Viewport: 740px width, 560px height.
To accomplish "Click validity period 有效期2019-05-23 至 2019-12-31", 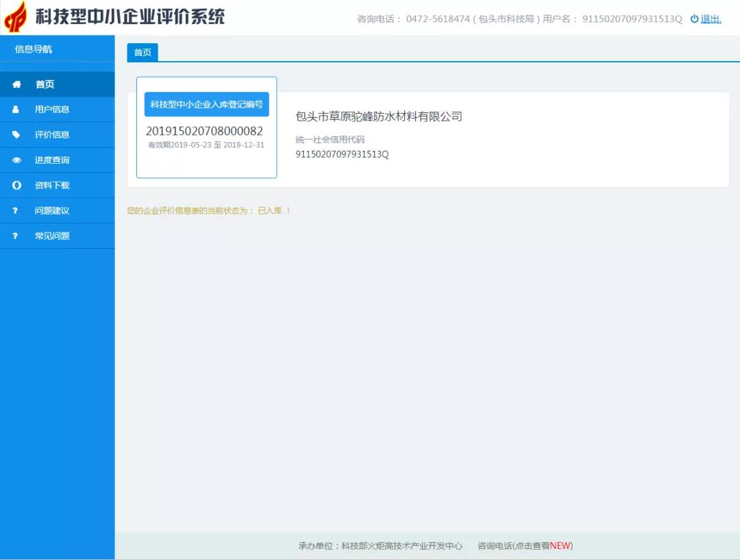I will click(206, 145).
